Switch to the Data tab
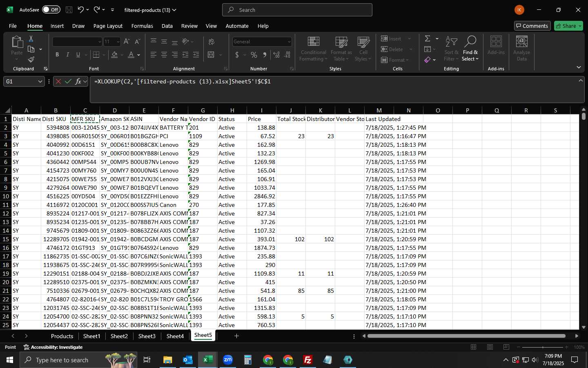 point(167,26)
